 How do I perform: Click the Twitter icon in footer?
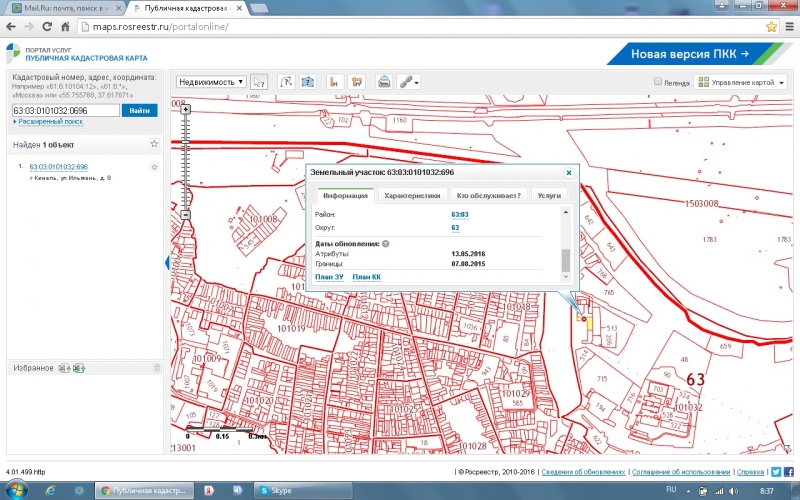(x=776, y=472)
